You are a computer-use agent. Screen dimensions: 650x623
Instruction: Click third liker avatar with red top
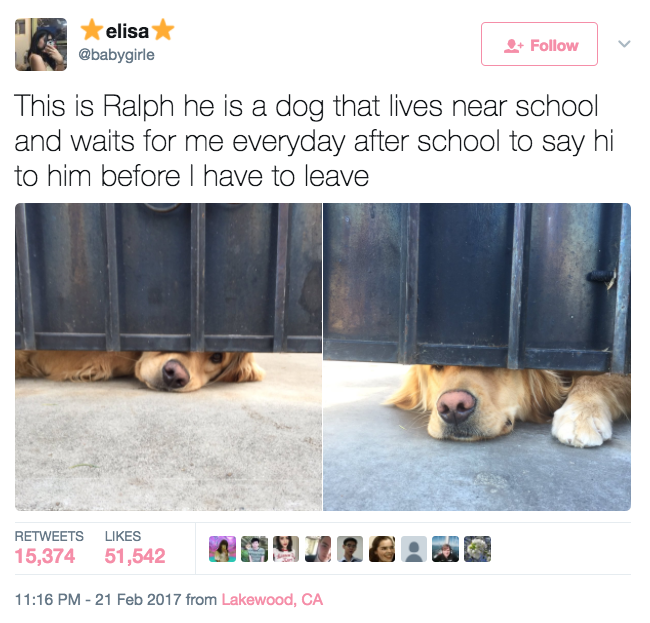coord(286,549)
